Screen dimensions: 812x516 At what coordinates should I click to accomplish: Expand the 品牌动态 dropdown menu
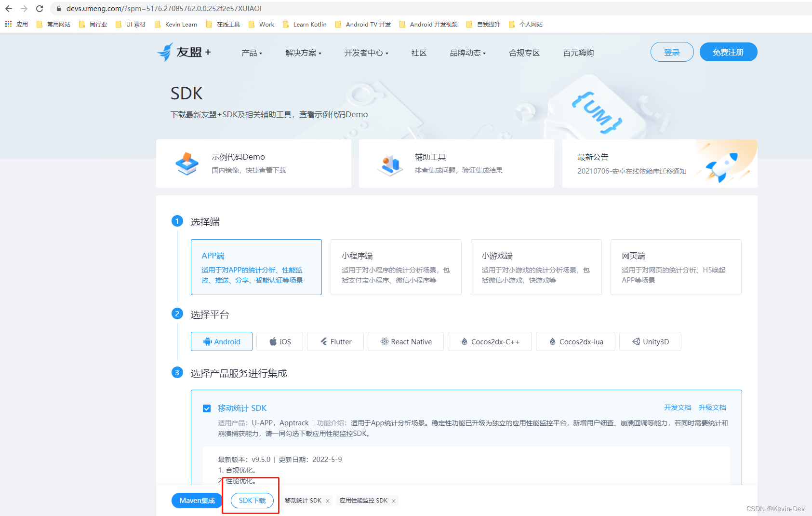(x=467, y=53)
